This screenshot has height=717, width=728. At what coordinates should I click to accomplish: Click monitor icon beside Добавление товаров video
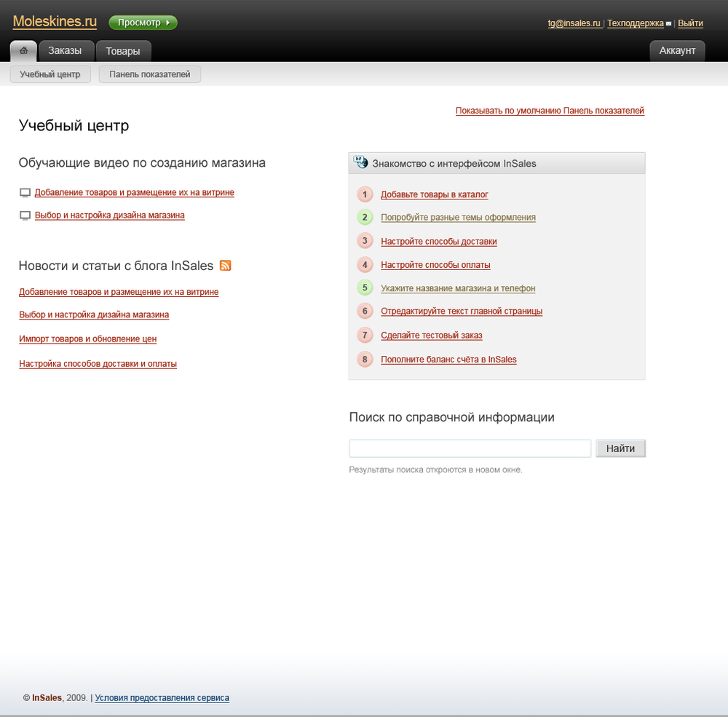click(x=25, y=193)
